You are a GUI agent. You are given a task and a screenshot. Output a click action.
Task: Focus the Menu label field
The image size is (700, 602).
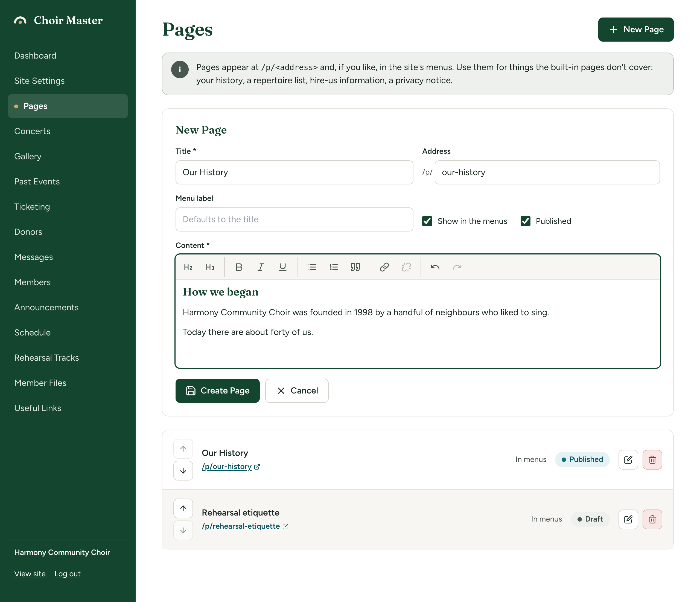coord(294,219)
